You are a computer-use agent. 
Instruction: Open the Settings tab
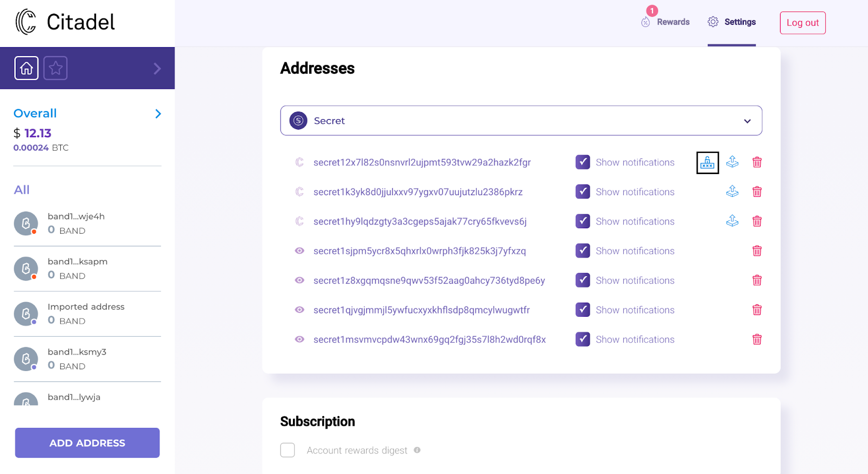click(x=732, y=22)
